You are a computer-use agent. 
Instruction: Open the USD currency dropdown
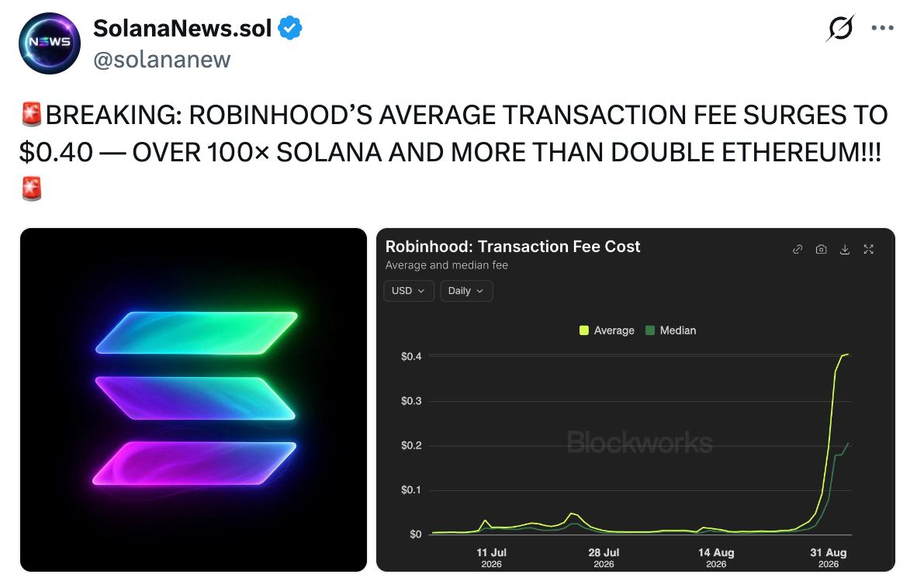pyautogui.click(x=408, y=290)
